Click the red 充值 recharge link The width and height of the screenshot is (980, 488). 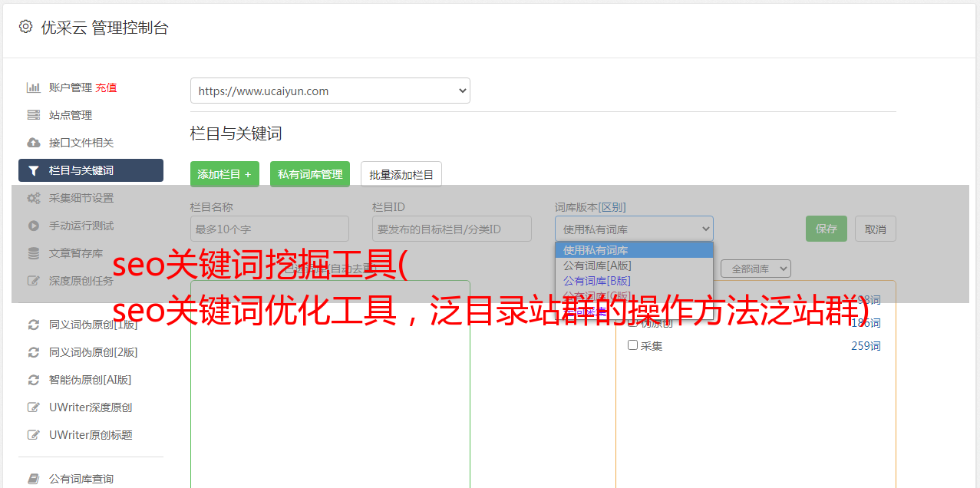106,87
